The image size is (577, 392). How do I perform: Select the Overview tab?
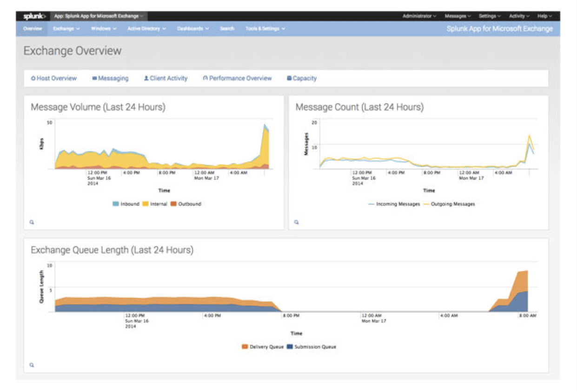click(33, 29)
